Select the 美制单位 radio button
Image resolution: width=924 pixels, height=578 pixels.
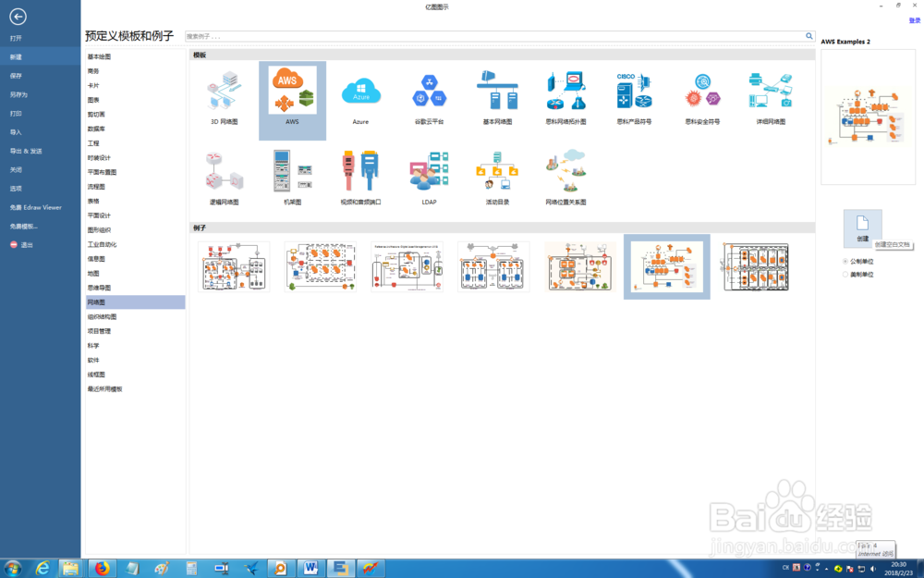click(x=845, y=275)
